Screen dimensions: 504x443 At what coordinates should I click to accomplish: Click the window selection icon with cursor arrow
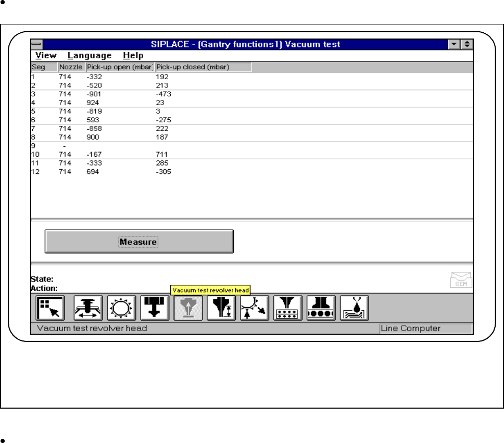(50, 308)
